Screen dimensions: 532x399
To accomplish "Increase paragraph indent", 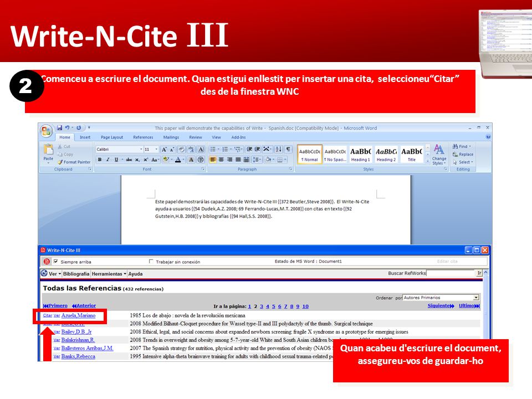I will 258,149.
